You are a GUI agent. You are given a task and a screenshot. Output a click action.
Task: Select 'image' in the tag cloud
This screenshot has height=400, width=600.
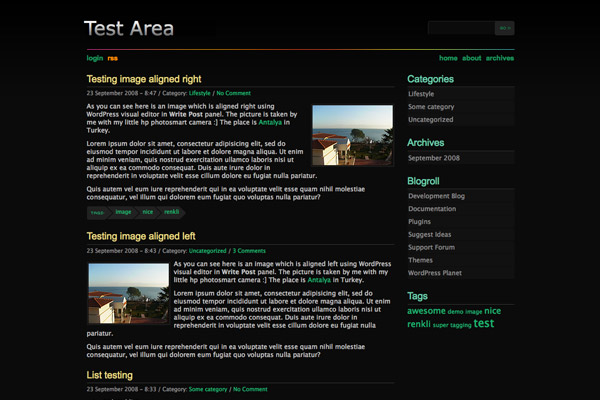(x=474, y=312)
